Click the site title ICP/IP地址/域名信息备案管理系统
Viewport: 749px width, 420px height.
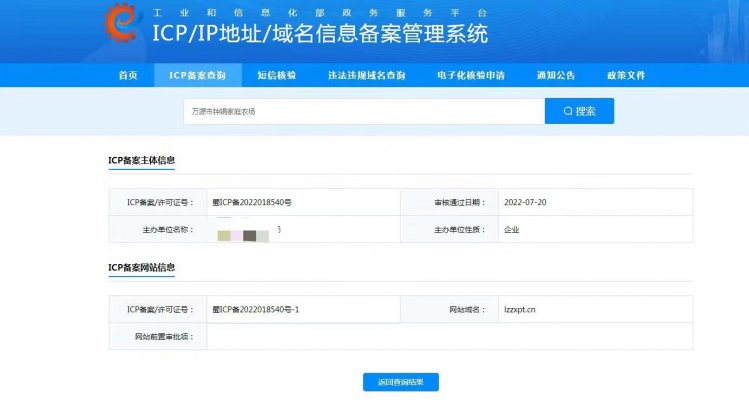(320, 33)
